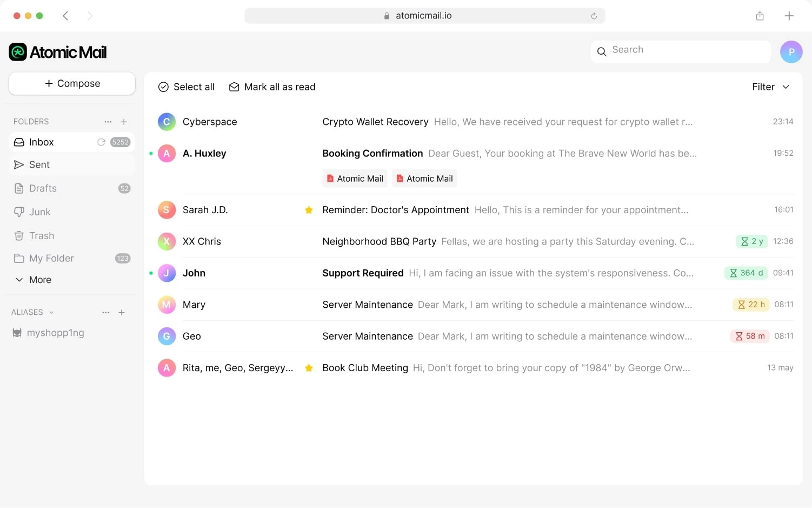This screenshot has height=508, width=812.
Task: Open a new browser tab
Action: coord(789,16)
